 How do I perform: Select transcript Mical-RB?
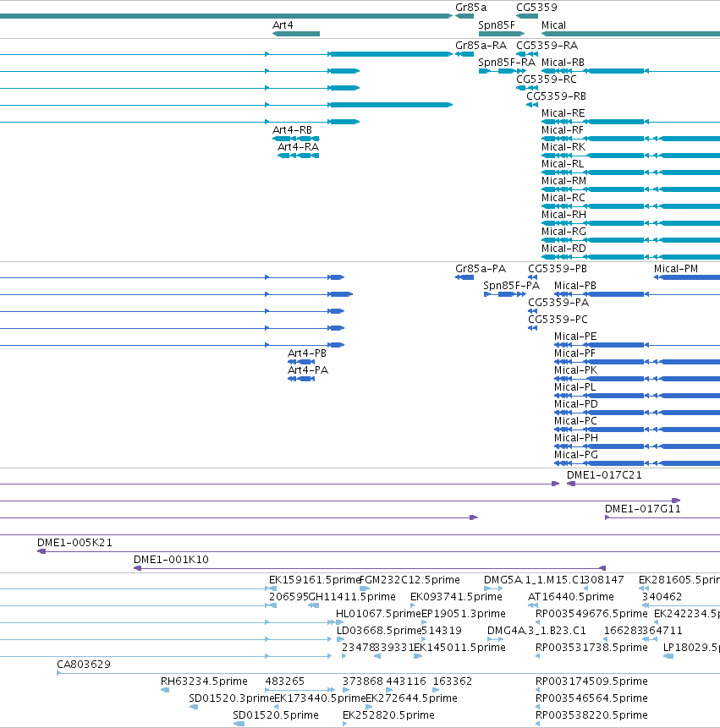coord(563,63)
